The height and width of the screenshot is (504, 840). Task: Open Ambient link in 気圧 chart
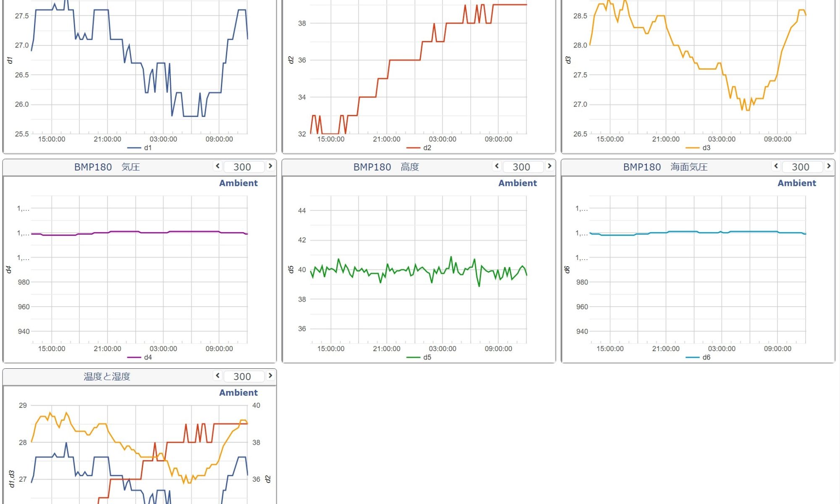tap(238, 183)
